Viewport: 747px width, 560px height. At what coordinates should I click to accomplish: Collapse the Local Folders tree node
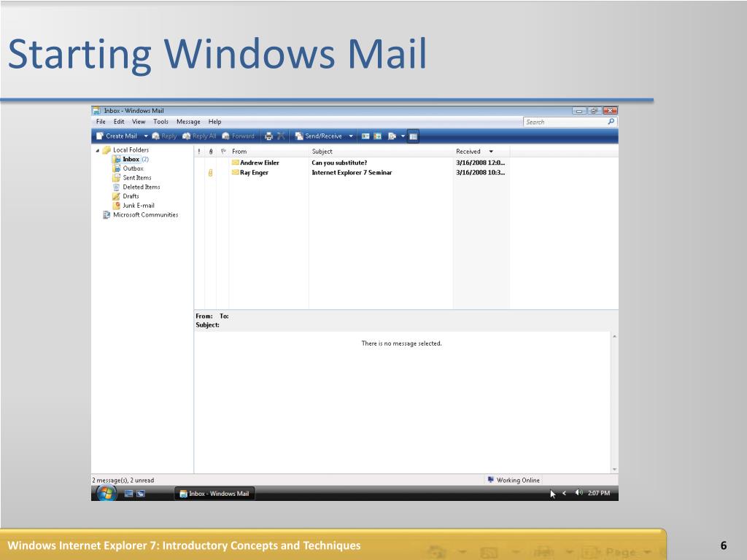pos(98,150)
